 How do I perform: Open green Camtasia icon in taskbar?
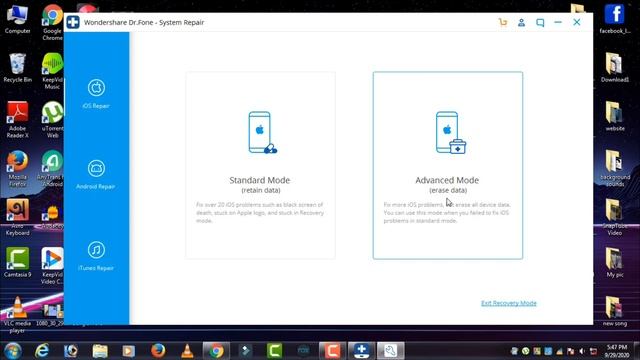pos(275,351)
